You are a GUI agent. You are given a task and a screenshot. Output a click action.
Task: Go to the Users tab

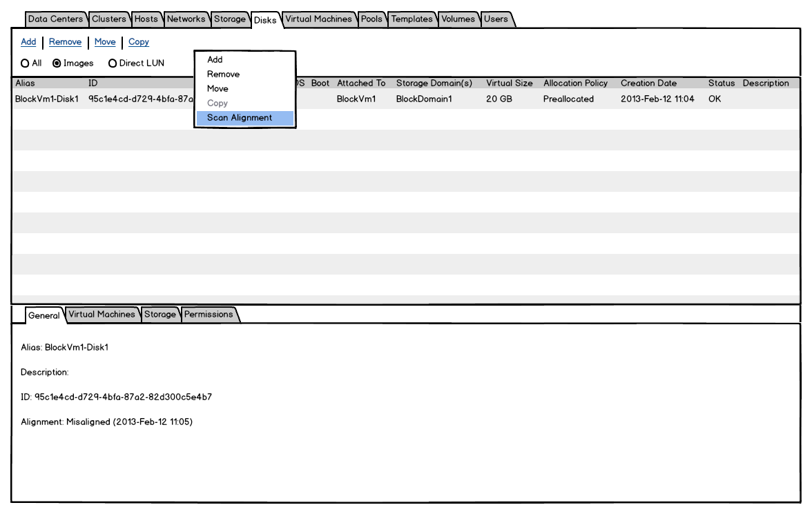(496, 19)
